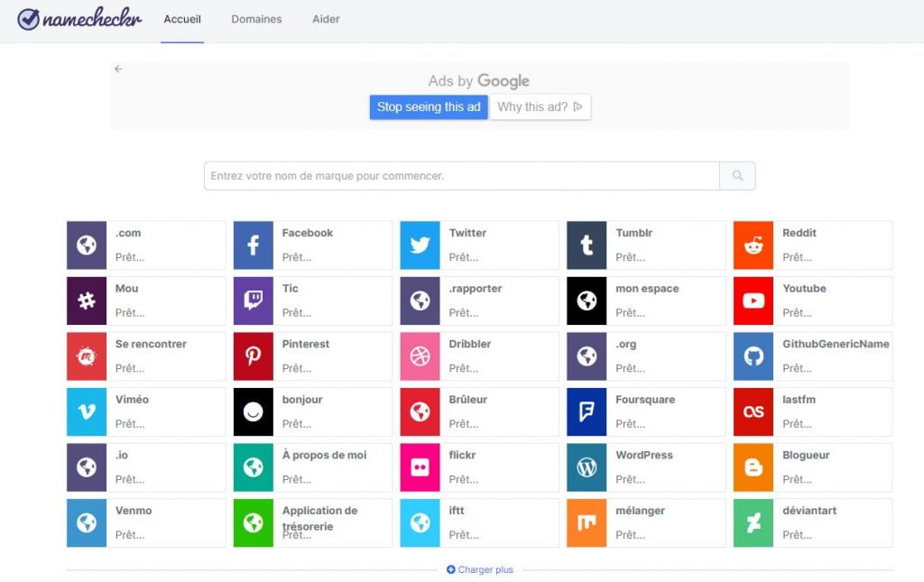Click the green Application de trésorerie icon
This screenshot has width=924, height=582.
254,523
